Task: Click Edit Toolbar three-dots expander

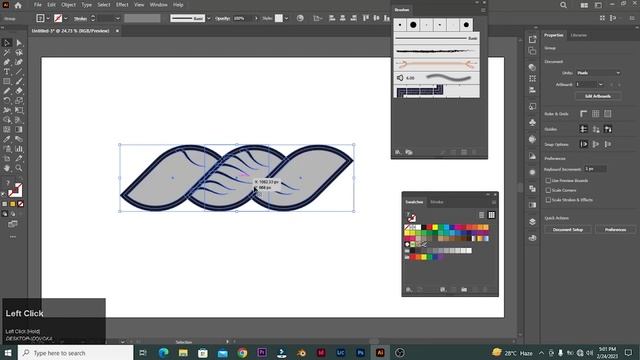Action: click(x=13, y=237)
